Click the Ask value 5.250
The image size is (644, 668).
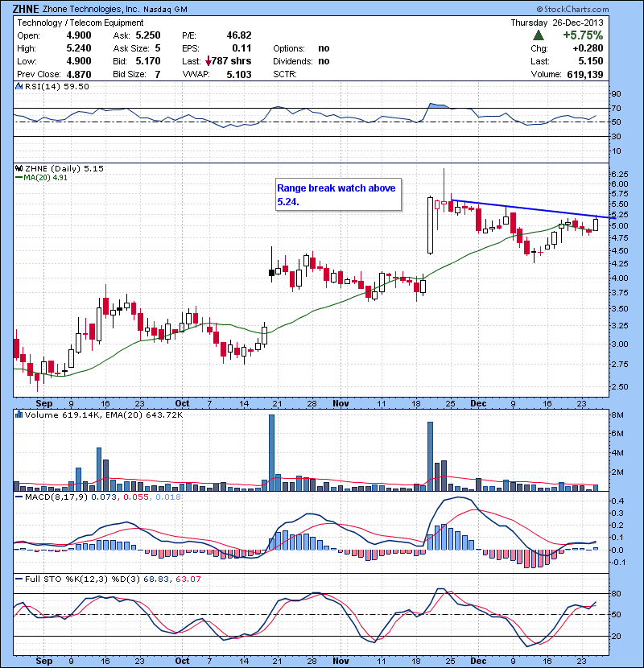tap(148, 35)
